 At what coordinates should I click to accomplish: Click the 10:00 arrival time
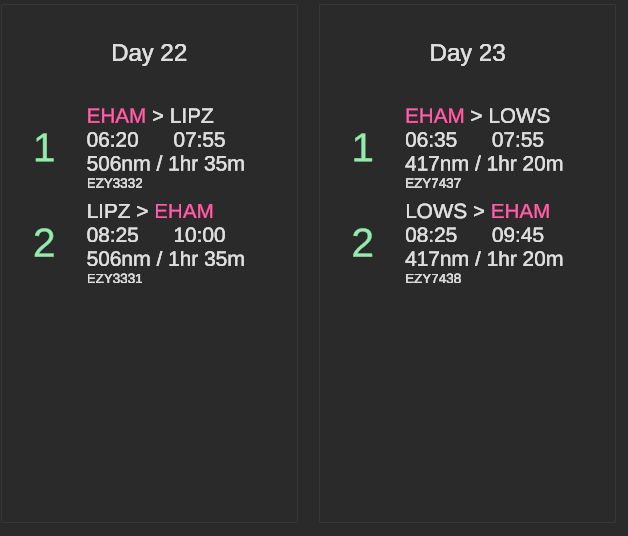tap(199, 235)
